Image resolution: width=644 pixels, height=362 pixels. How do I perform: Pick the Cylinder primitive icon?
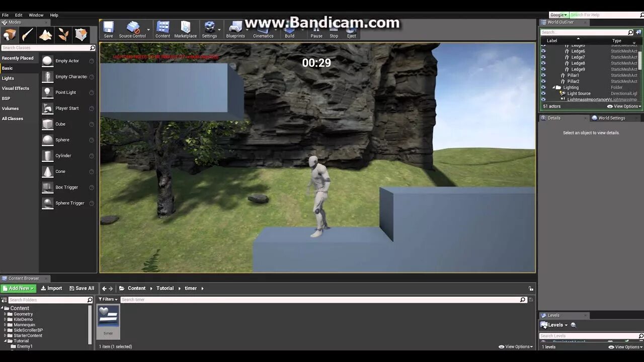[x=47, y=156]
